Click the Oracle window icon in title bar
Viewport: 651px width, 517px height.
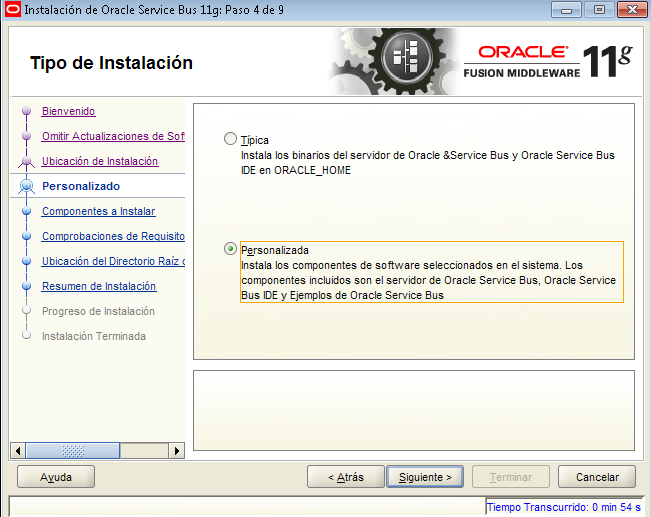pos(12,10)
